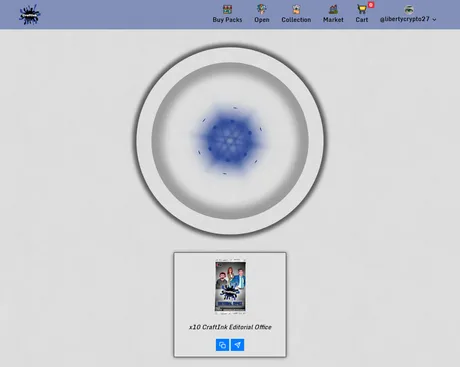Select the Editorial Office card thumbnail
Screen dimensions: 460x367
(x=230, y=286)
